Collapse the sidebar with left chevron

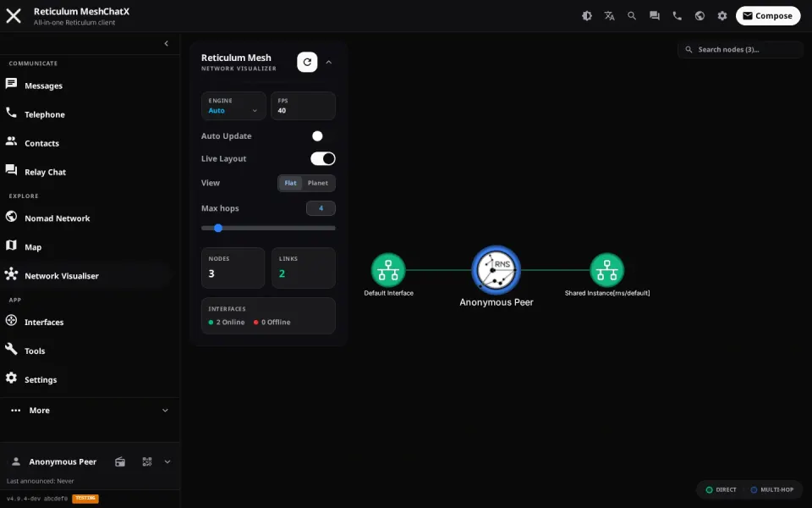click(167, 43)
